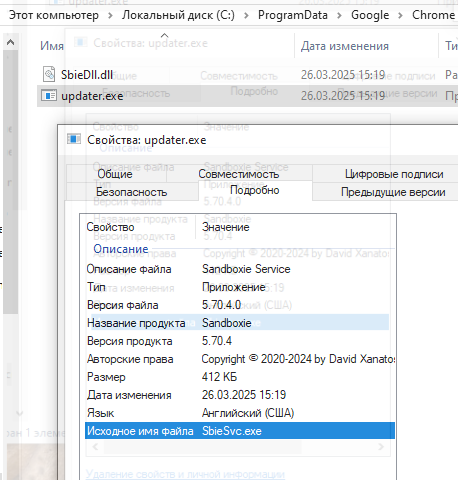The height and width of the screenshot is (480, 458).
Task: Click the icon in the updater.exe properties title bar
Action: tap(74, 139)
